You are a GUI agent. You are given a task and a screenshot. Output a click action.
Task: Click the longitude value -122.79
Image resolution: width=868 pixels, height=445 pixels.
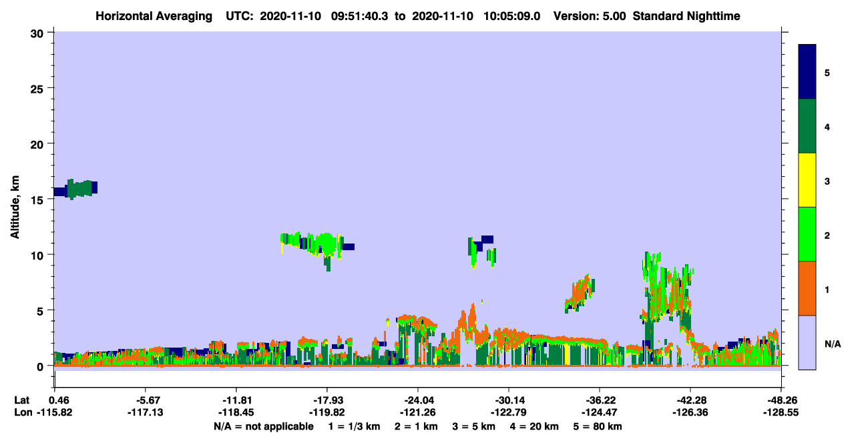509,412
